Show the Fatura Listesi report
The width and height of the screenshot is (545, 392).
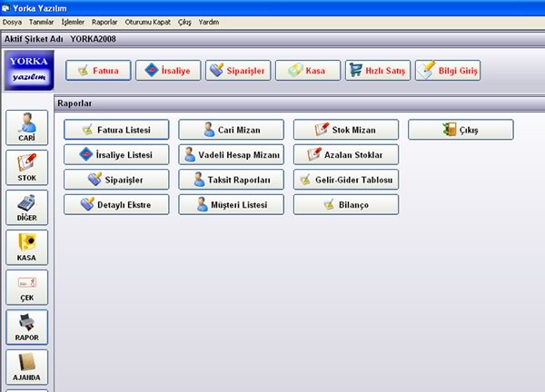tap(116, 130)
